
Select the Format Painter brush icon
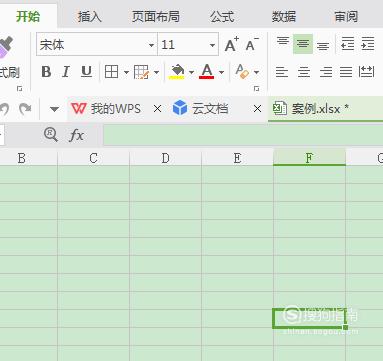(x=7, y=48)
